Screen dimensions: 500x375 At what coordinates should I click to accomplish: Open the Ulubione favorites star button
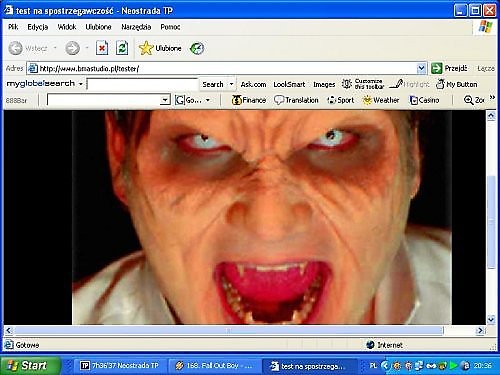[x=160, y=48]
